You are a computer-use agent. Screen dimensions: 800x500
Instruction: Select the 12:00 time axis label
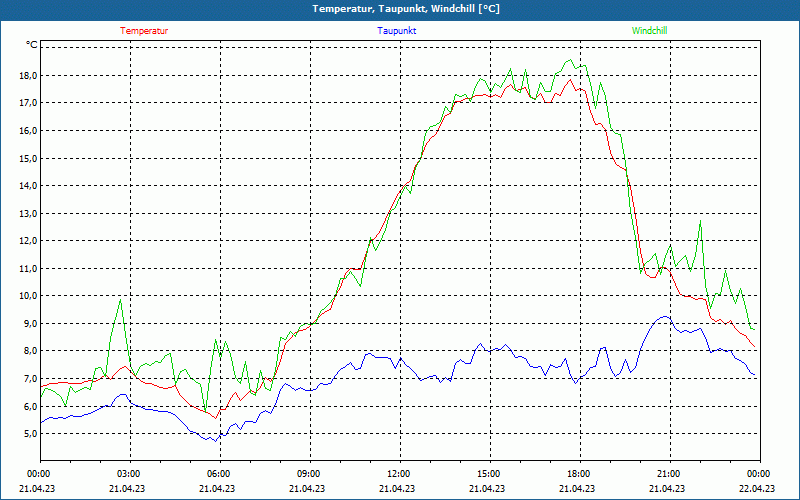tap(399, 474)
